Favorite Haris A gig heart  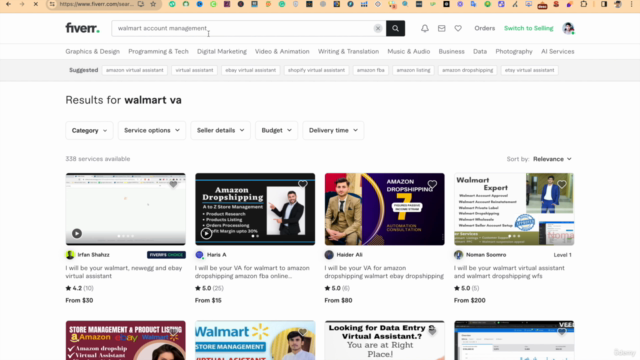[x=302, y=184]
